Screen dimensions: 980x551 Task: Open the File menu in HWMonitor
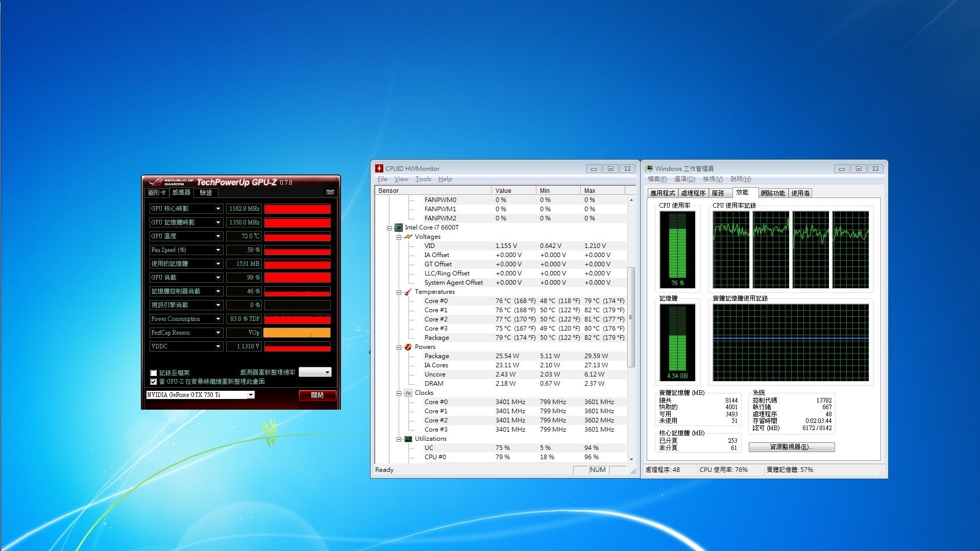point(382,179)
